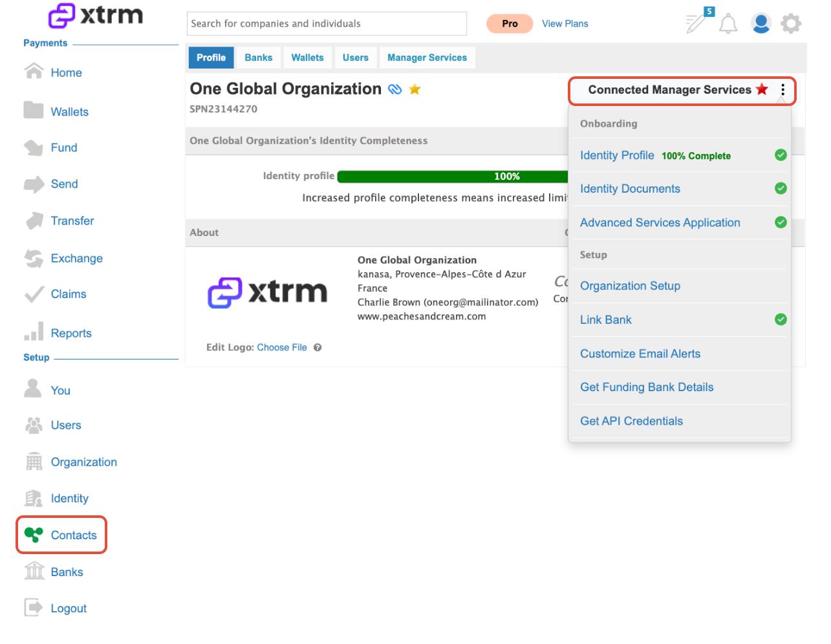Select Identity Documents from the menu

630,189
